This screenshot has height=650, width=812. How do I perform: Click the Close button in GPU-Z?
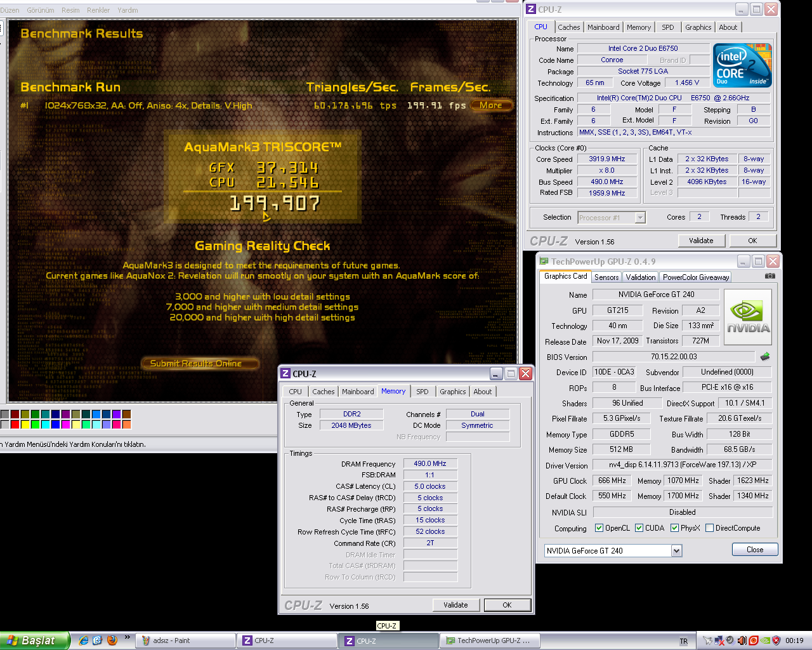pos(755,550)
